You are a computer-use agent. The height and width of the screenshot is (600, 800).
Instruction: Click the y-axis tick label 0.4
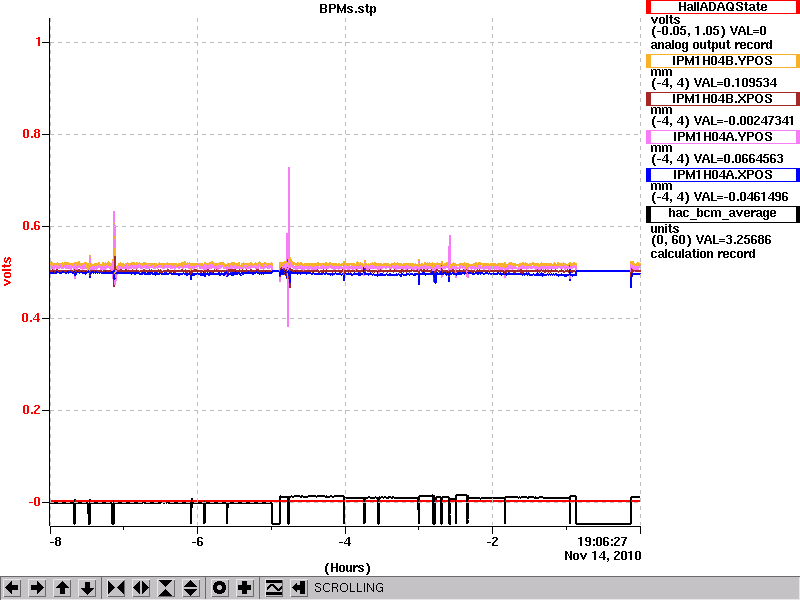pos(32,318)
